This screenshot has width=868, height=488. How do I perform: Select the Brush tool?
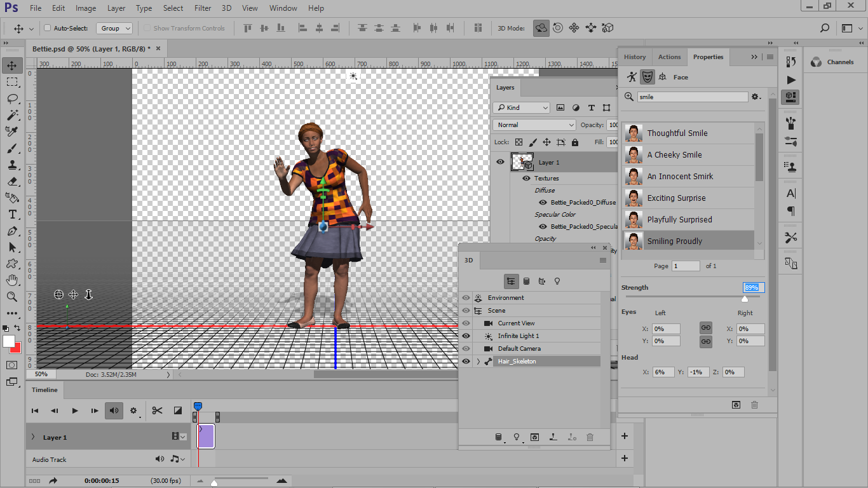pos(12,148)
